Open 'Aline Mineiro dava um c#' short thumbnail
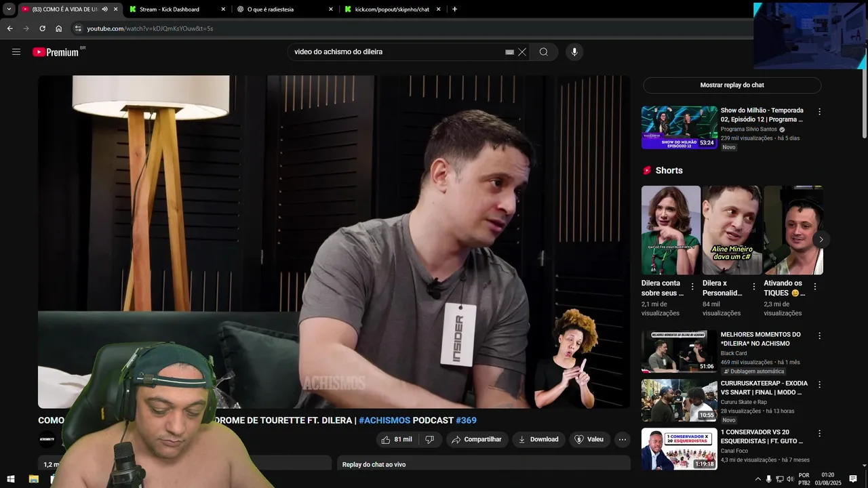This screenshot has height=488, width=868. point(732,230)
